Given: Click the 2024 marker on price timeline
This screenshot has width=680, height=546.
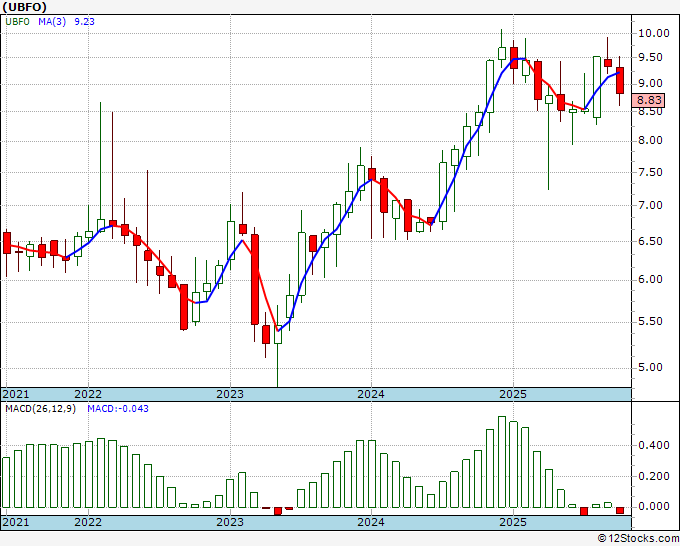Looking at the screenshot, I should [371, 394].
